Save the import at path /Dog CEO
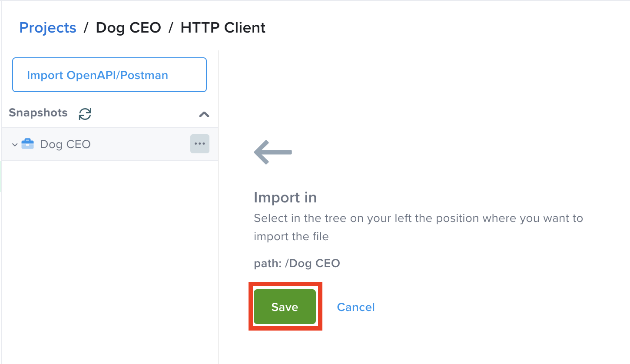Image resolution: width=630 pixels, height=364 pixels. point(285,306)
